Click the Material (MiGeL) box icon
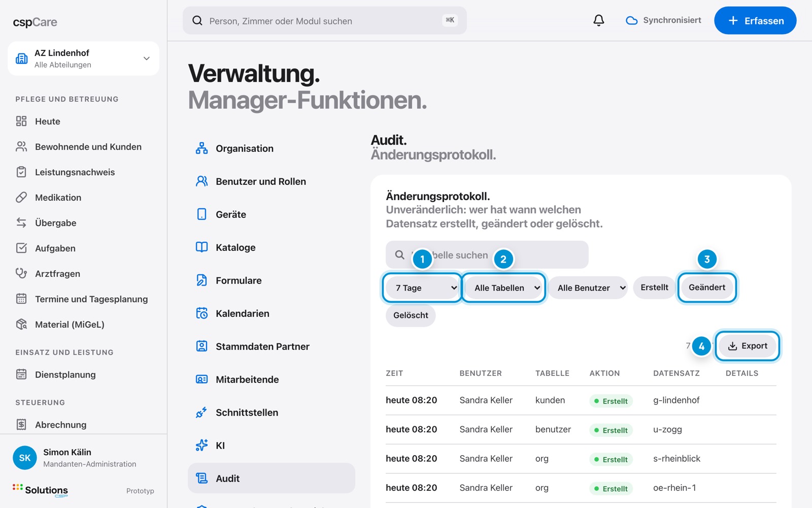The image size is (812, 508). (x=21, y=324)
